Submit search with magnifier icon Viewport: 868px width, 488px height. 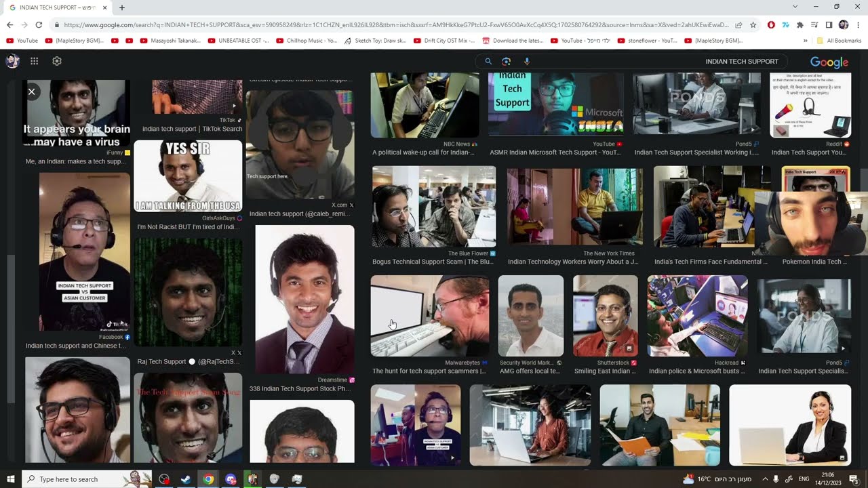click(x=488, y=62)
